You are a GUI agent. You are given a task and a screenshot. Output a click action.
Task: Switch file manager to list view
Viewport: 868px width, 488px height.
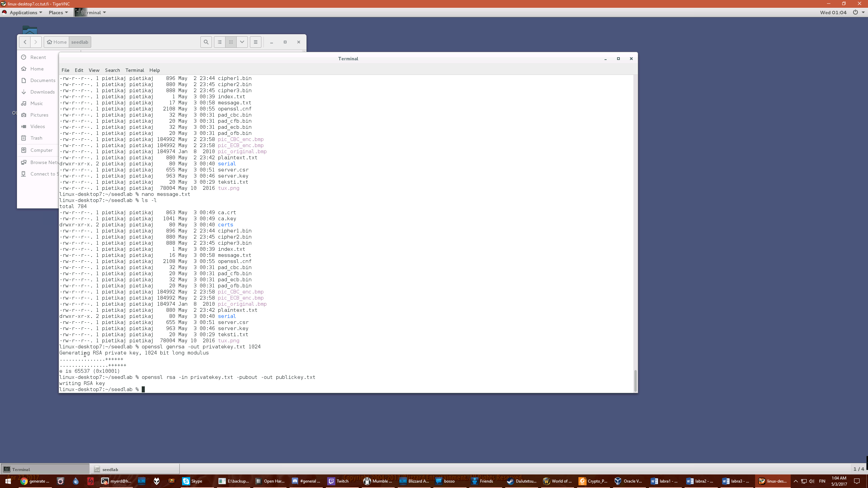(220, 42)
